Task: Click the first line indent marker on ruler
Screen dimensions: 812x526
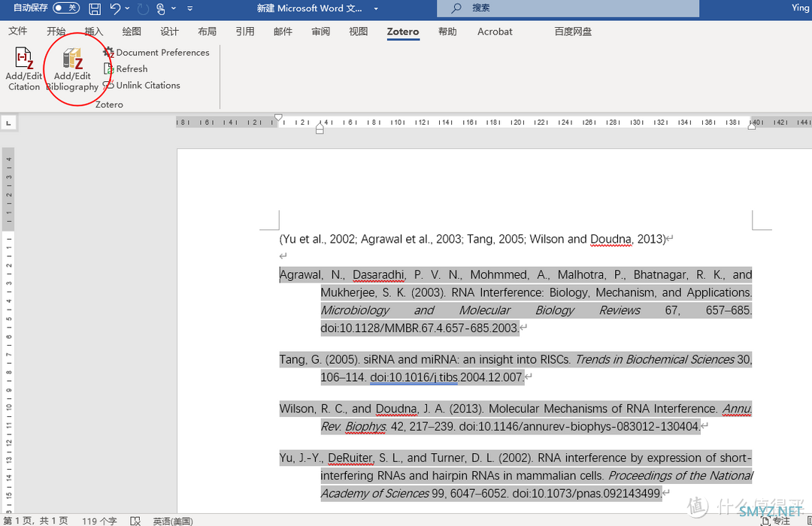Action: pos(279,117)
